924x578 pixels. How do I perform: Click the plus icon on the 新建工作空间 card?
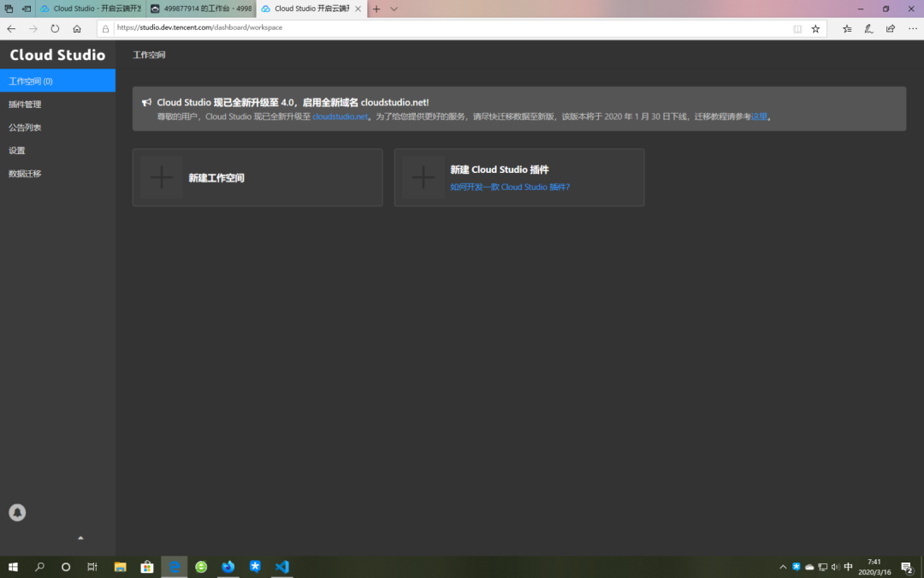click(x=161, y=177)
